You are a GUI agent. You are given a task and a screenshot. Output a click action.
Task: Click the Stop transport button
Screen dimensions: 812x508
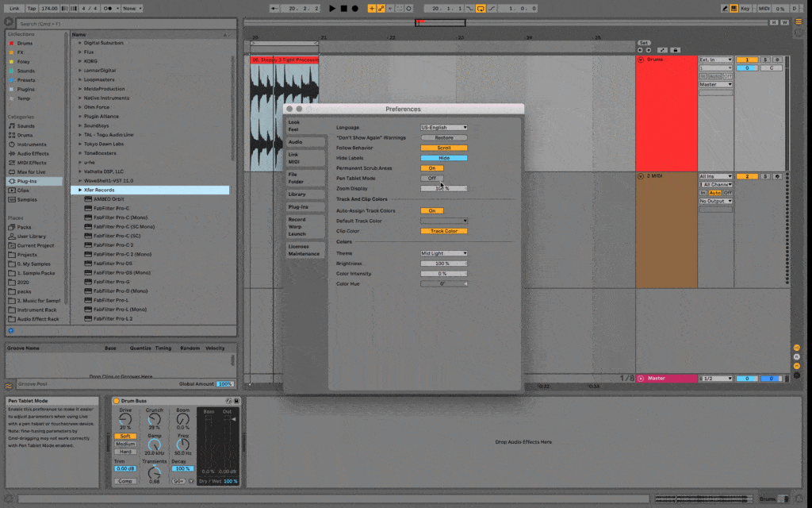click(344, 8)
